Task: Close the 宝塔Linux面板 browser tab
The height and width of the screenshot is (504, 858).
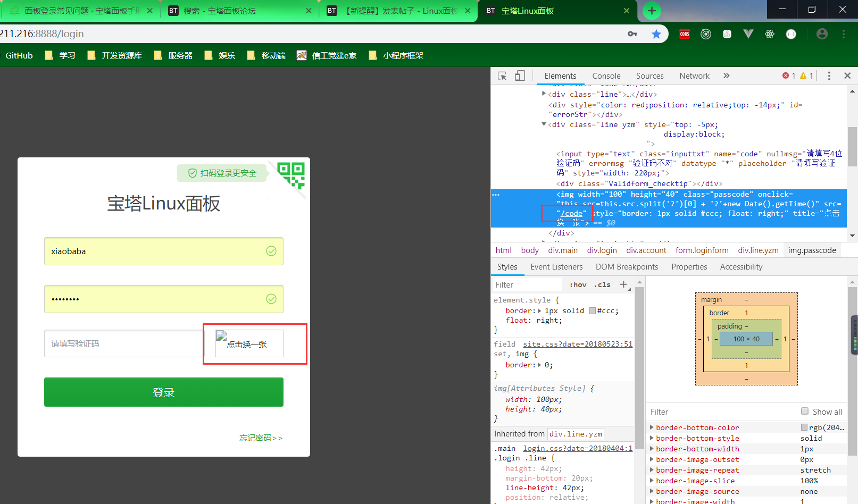Action: [x=627, y=11]
